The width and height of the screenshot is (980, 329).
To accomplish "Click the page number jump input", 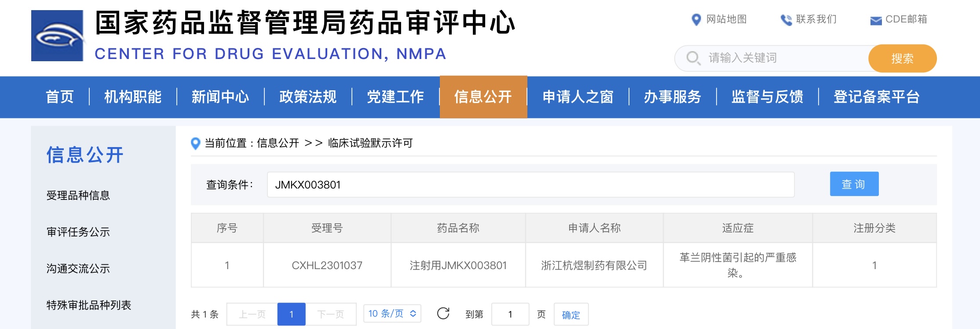I will [510, 314].
